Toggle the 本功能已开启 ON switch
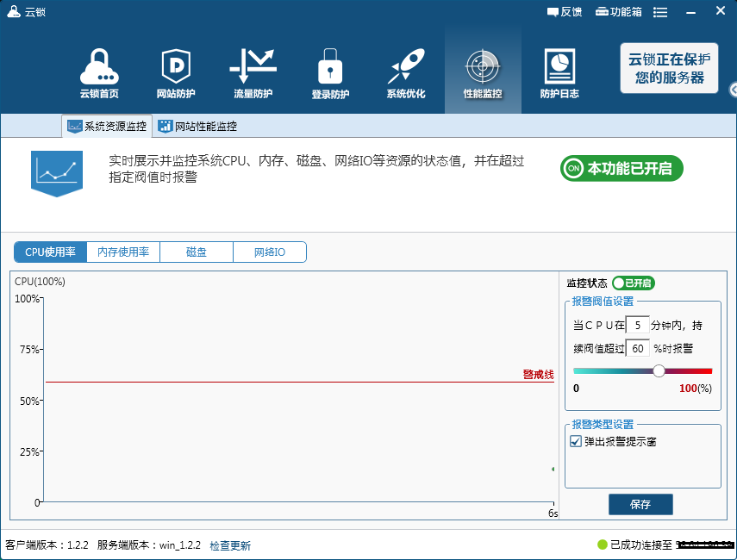This screenshot has width=737, height=560. coord(621,168)
